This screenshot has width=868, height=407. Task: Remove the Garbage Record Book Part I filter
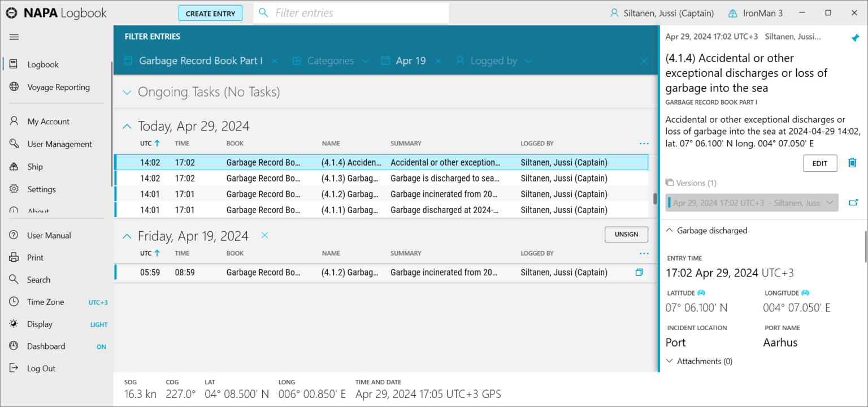pos(275,61)
